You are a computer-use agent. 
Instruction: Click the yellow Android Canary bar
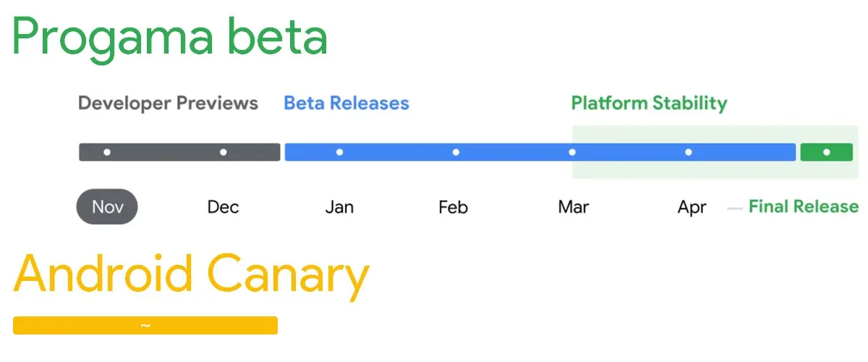pyautogui.click(x=145, y=325)
